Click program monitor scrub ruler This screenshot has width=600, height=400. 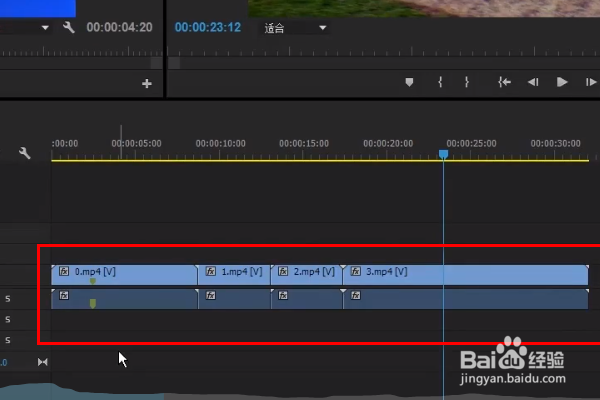(x=383, y=52)
